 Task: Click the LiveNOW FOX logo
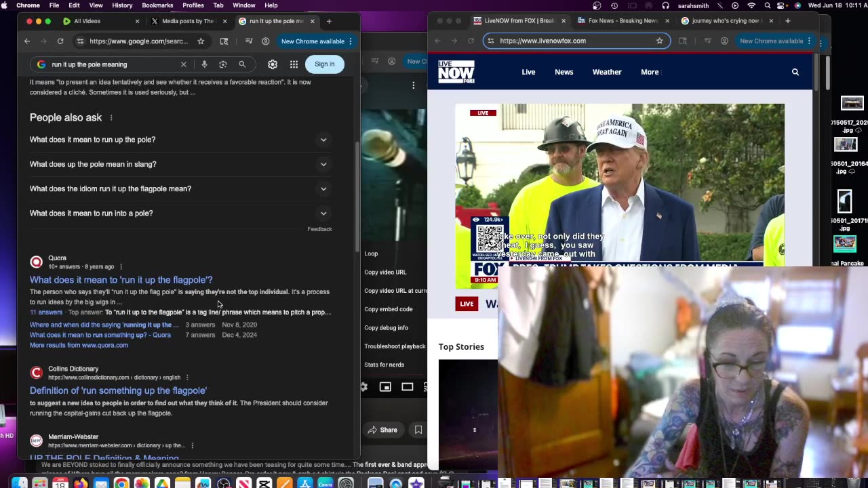pyautogui.click(x=456, y=72)
